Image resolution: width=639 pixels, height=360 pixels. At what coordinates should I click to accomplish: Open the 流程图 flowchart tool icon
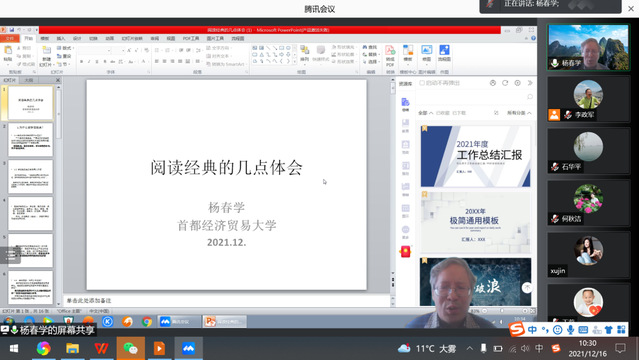pyautogui.click(x=444, y=53)
